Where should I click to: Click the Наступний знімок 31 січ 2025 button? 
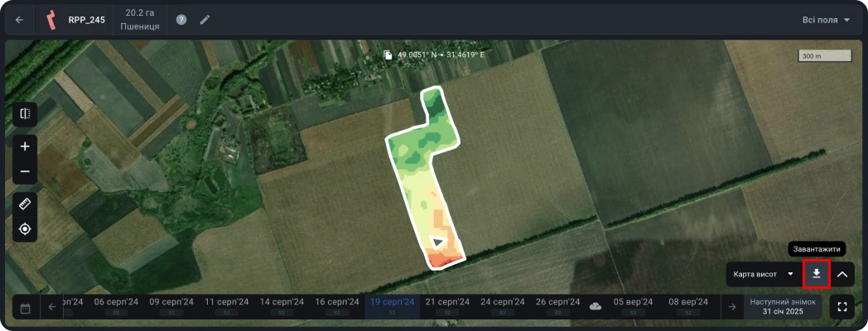[x=783, y=307]
